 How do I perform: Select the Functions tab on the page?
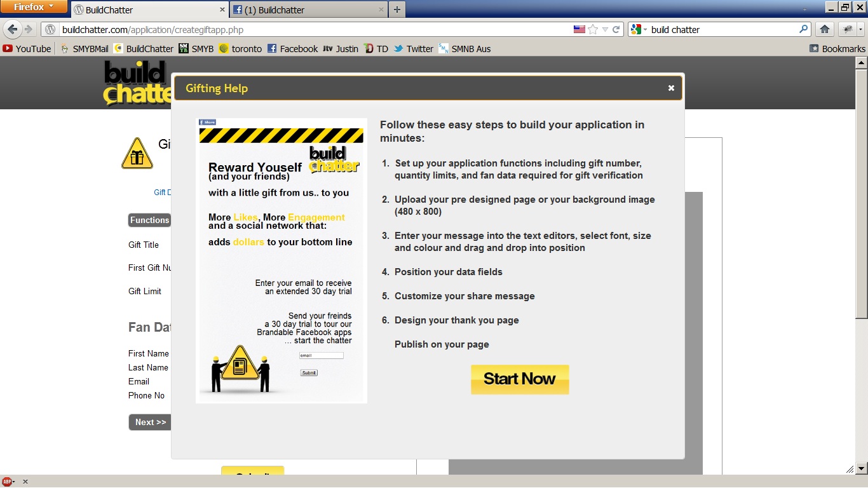click(149, 220)
